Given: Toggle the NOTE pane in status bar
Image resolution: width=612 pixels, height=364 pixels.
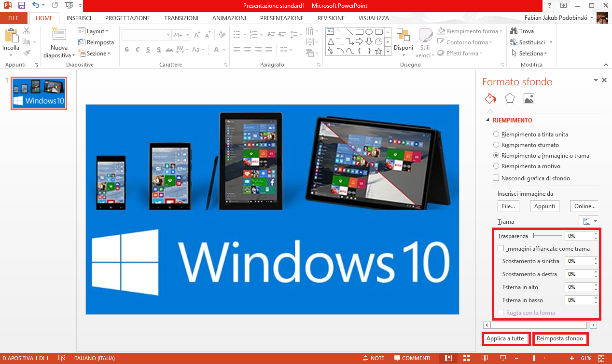Looking at the screenshot, I should [374, 358].
